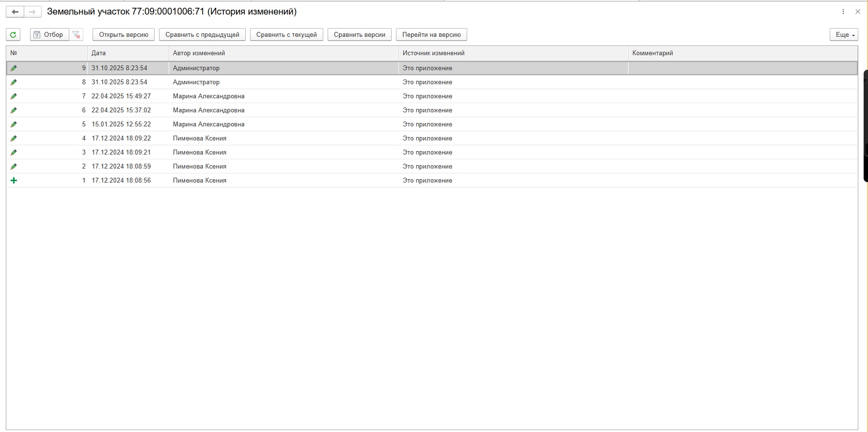Sort by Автор изменений column header
The image size is (868, 432).
[x=284, y=53]
